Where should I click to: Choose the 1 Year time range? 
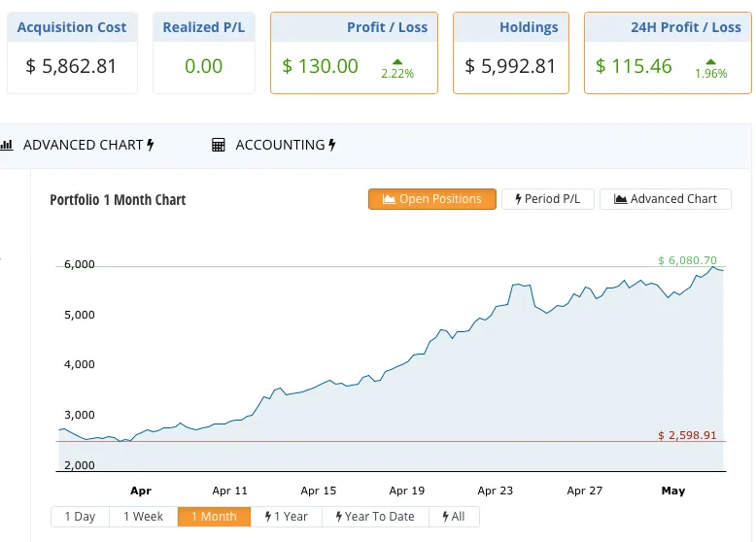pos(287,517)
